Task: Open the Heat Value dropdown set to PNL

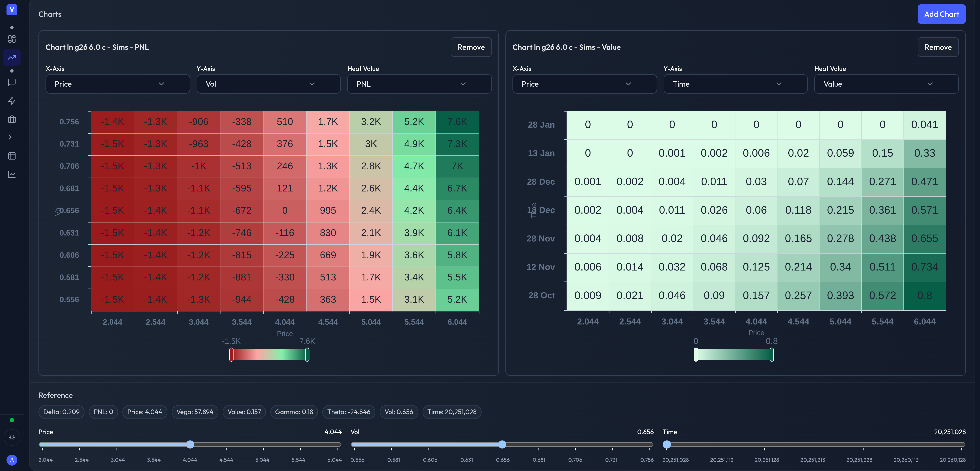Action: coord(419,84)
